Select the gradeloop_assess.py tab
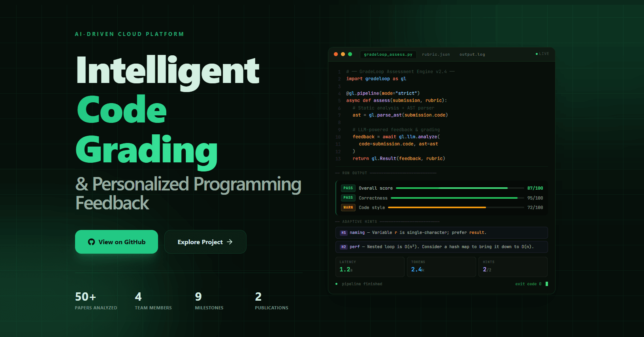 point(388,55)
